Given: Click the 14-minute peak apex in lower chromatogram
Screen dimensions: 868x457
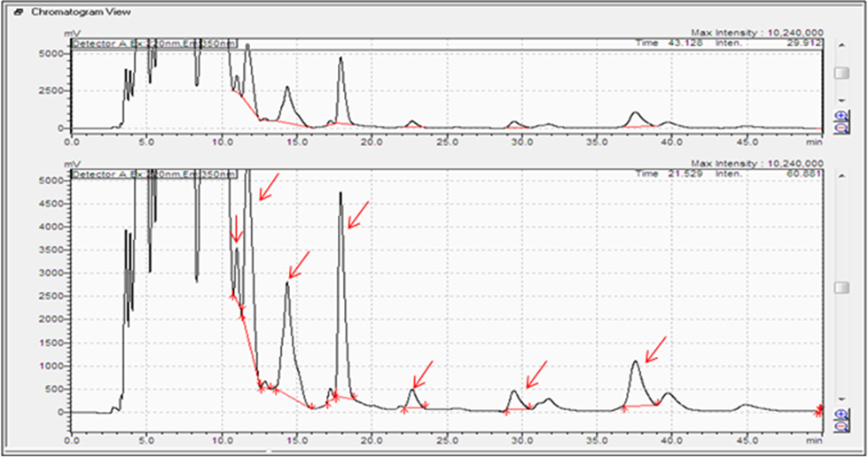Looking at the screenshot, I should [287, 283].
